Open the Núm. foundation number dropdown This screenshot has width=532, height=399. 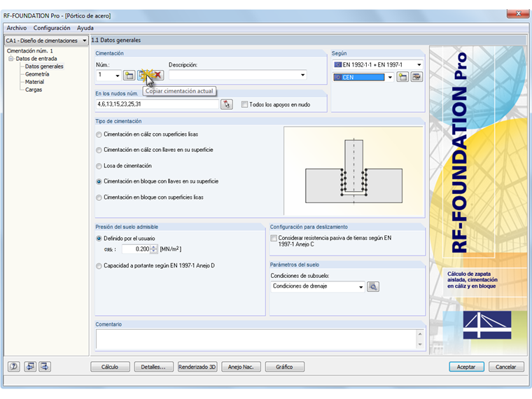118,76
